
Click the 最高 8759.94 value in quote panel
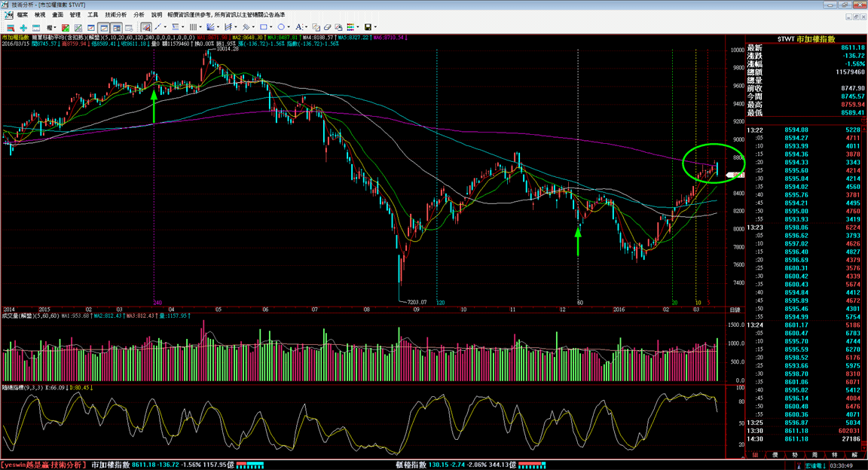(x=852, y=104)
